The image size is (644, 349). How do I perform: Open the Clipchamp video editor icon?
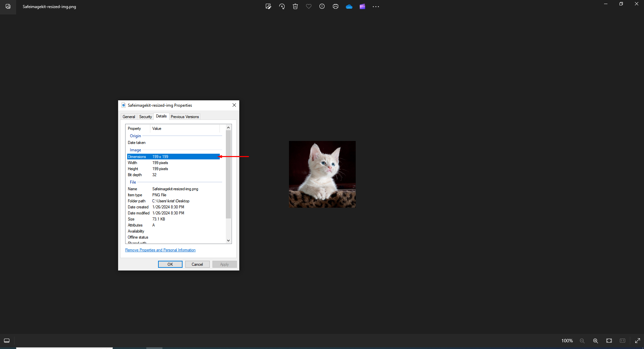[x=362, y=6]
